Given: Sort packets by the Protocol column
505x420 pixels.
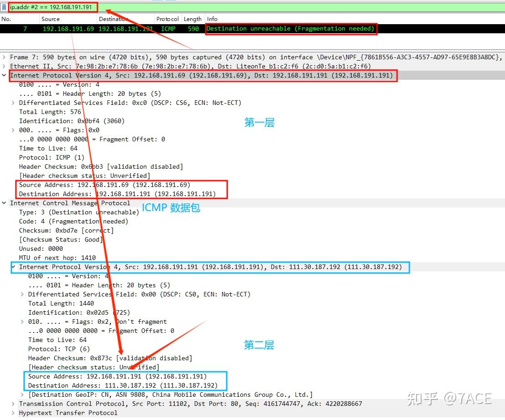Looking at the screenshot, I should (x=167, y=19).
